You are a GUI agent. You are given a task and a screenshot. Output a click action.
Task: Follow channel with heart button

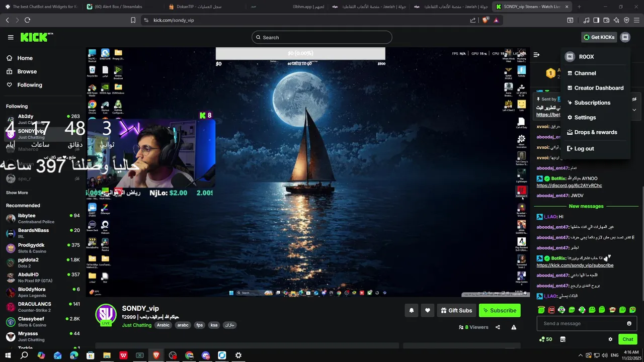coord(428,311)
